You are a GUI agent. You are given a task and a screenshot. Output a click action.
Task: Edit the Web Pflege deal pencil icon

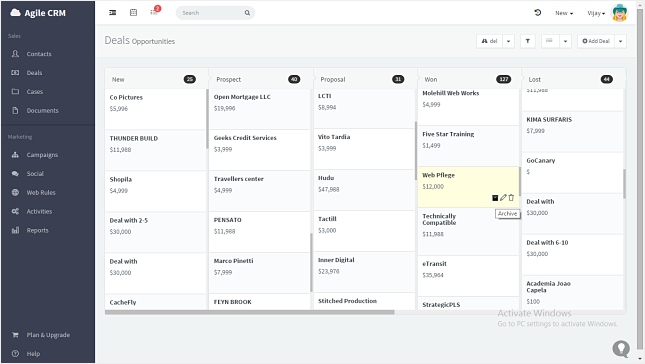[x=503, y=198]
